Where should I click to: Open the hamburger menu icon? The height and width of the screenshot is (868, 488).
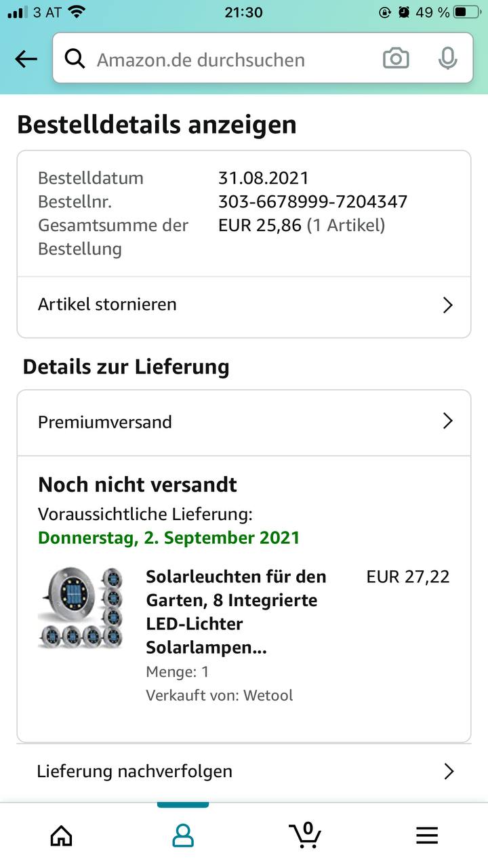[427, 835]
